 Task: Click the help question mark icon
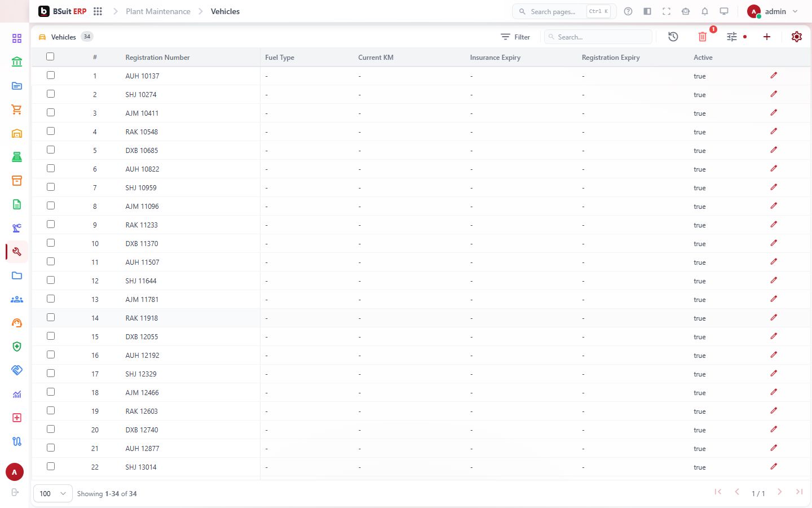[628, 11]
